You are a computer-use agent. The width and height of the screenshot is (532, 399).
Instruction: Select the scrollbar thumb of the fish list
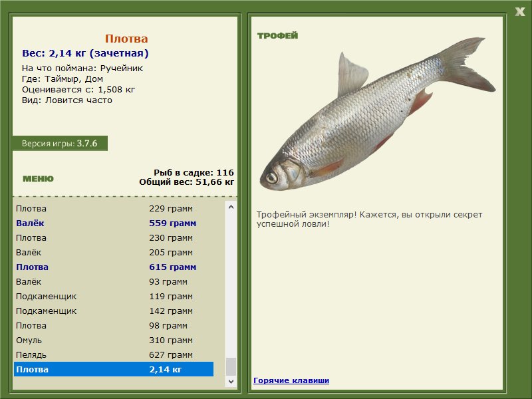click(x=231, y=366)
